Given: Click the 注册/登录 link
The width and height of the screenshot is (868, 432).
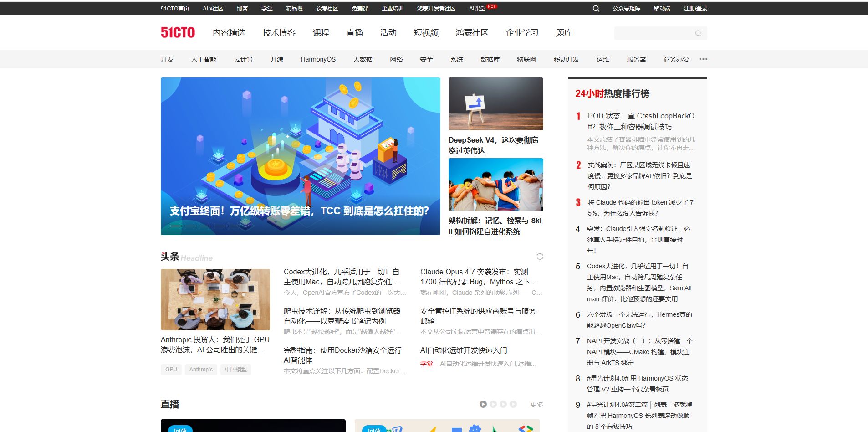Looking at the screenshot, I should tap(695, 8).
